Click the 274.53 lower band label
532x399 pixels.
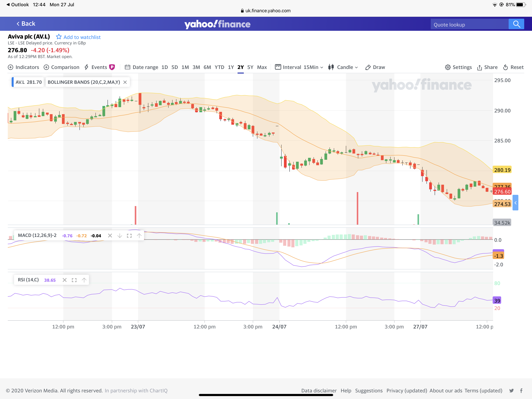click(x=502, y=204)
